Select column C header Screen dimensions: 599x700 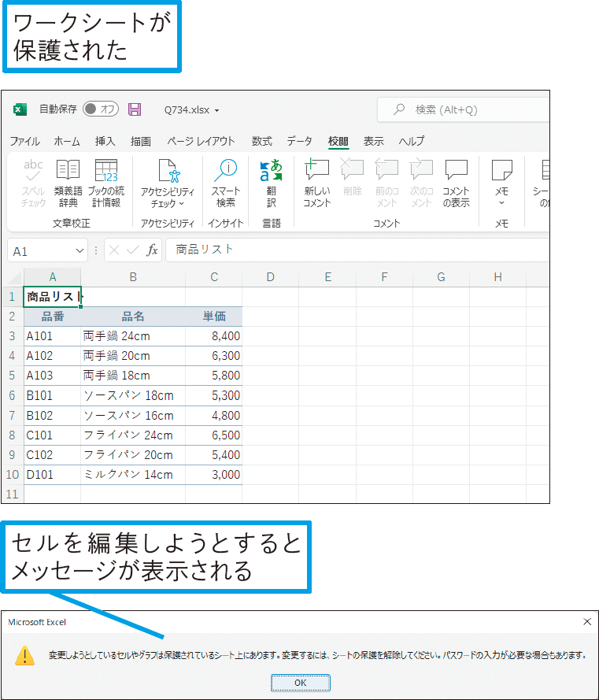pyautogui.click(x=214, y=277)
